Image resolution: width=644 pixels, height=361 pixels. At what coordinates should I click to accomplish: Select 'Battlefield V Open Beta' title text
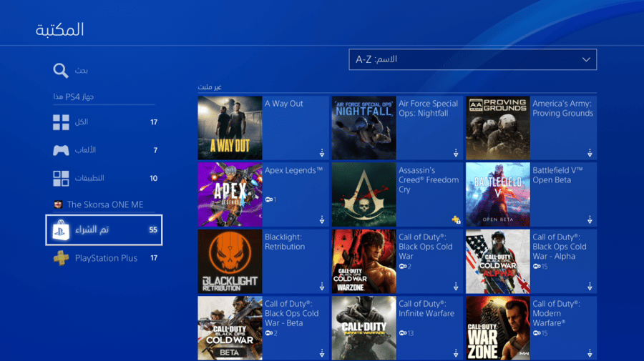pyautogui.click(x=557, y=175)
